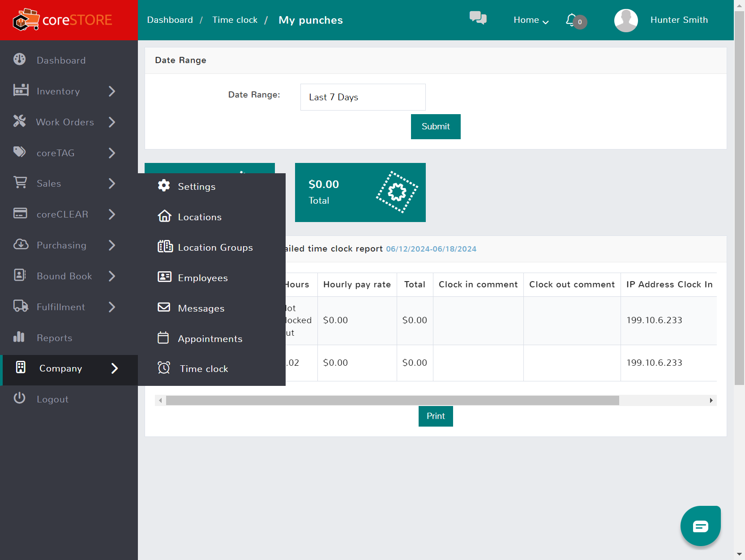
Task: Click the Logout power icon
Action: click(x=20, y=398)
